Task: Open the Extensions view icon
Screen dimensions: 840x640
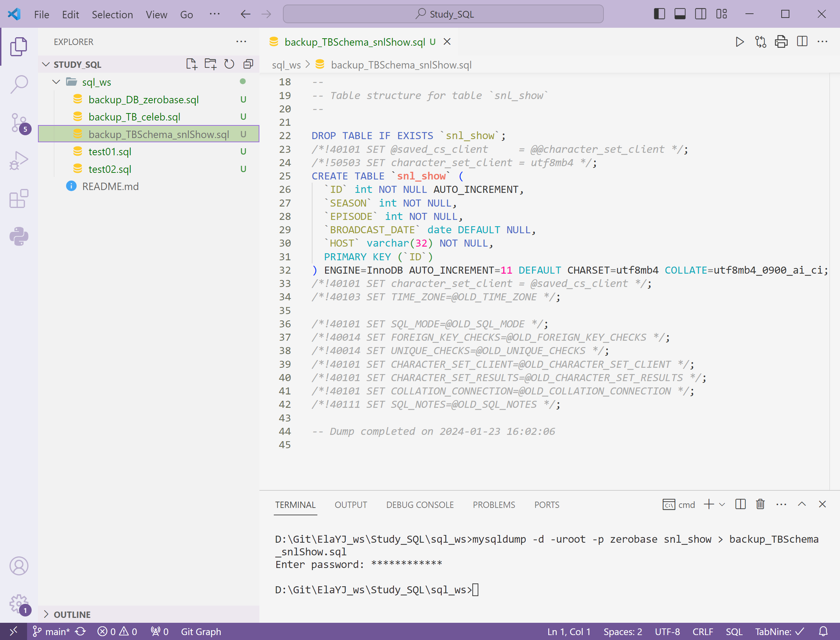Action: (19, 198)
